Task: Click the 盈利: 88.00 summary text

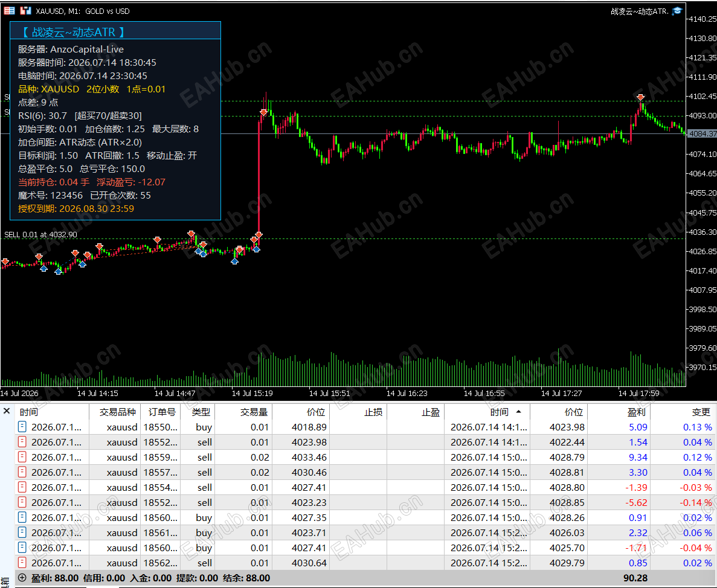Action: point(55,578)
